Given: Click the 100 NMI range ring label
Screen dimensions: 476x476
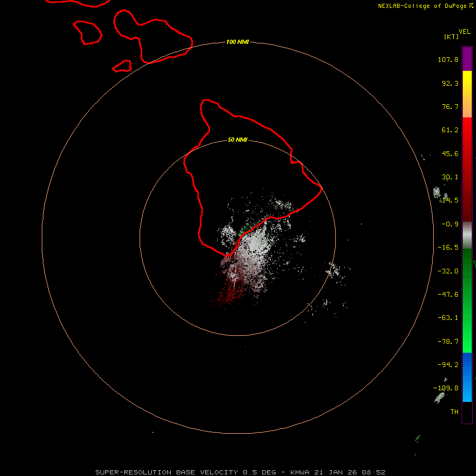Looking at the screenshot, I should tap(237, 42).
